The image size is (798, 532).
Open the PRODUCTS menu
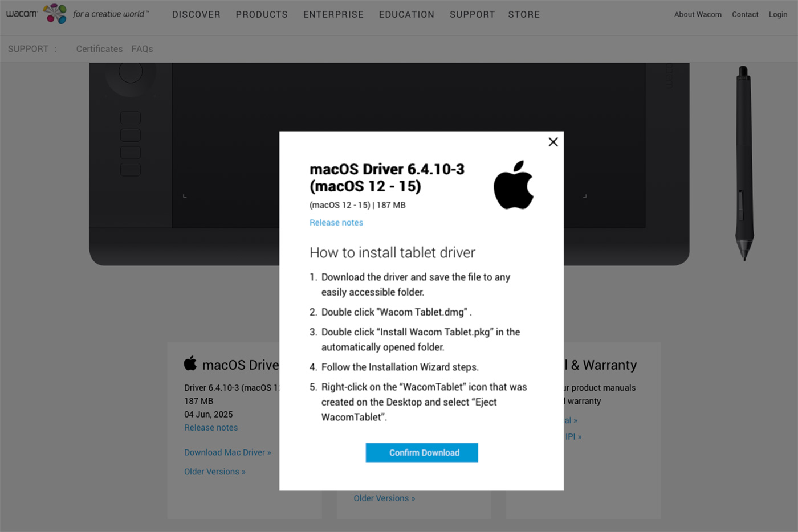262,14
